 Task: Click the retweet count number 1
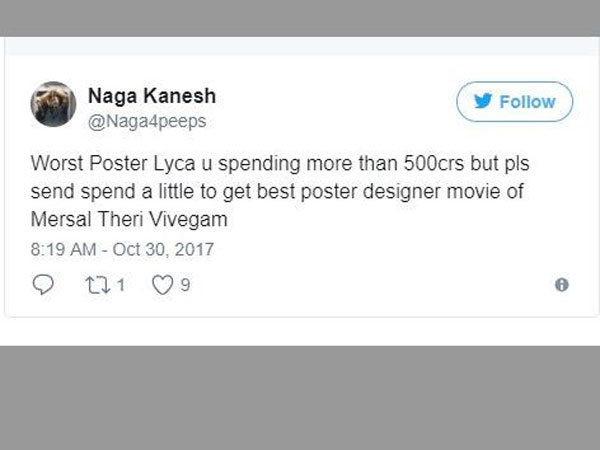click(119, 285)
